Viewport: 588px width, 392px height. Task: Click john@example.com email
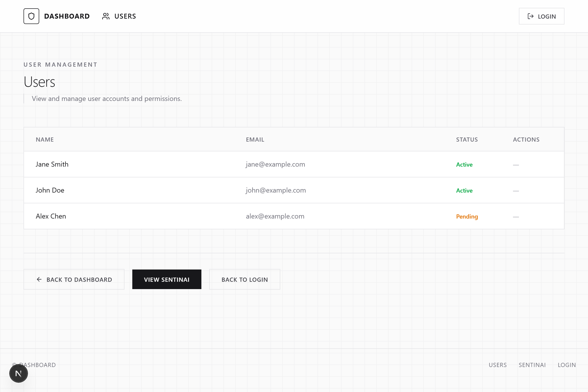click(x=275, y=190)
